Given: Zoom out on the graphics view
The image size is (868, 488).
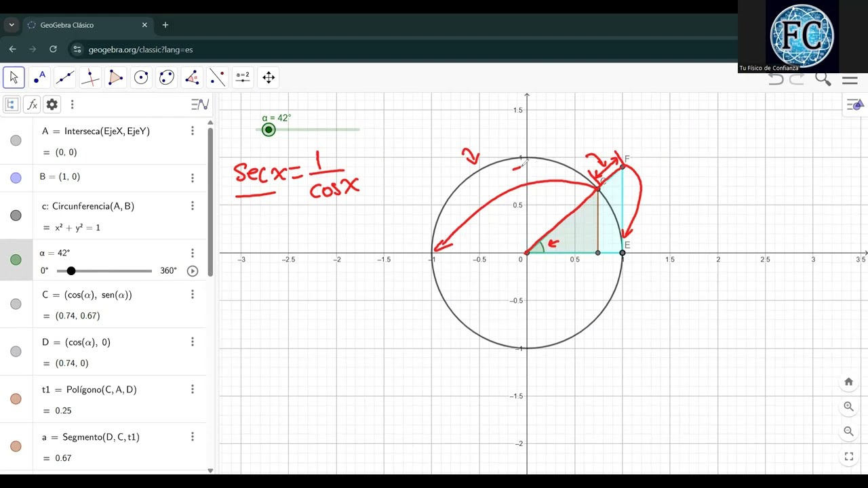Looking at the screenshot, I should [x=848, y=431].
